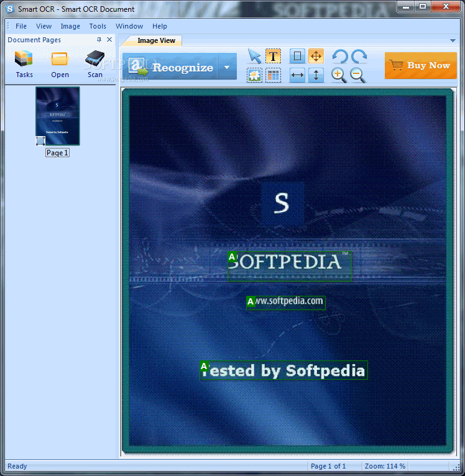The width and height of the screenshot is (465, 476).
Task: Rotate image clockwise
Action: [x=359, y=56]
